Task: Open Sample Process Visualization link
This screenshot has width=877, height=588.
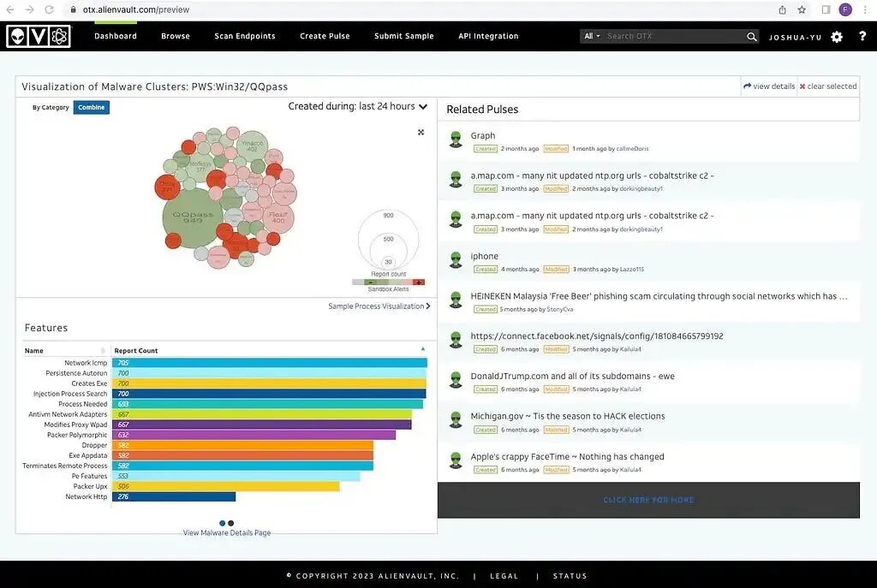Action: [379, 306]
